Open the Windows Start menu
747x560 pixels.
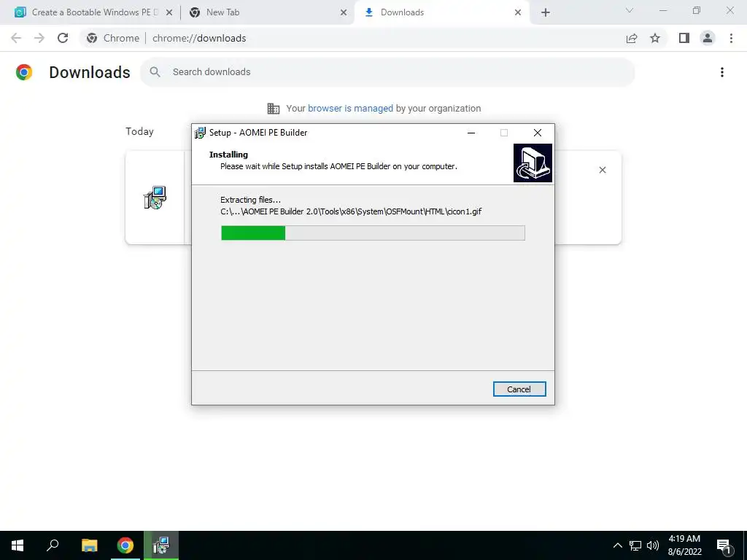point(18,545)
